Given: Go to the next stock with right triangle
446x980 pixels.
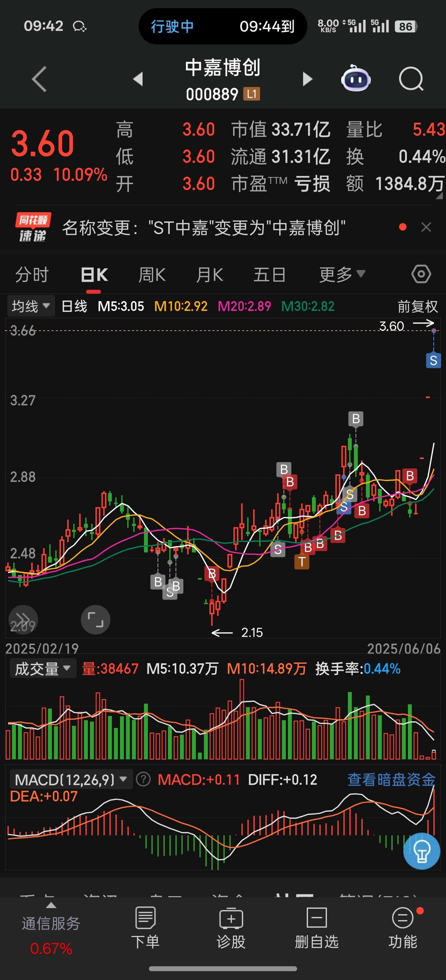Looking at the screenshot, I should pos(307,79).
